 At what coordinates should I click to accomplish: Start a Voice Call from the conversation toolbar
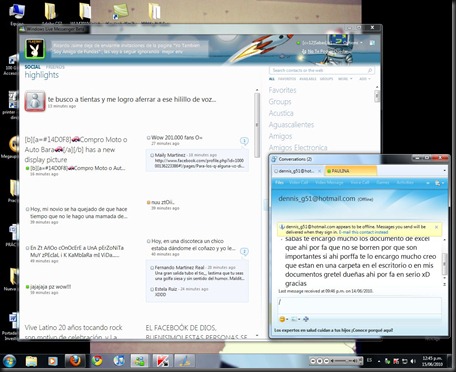(x=360, y=183)
